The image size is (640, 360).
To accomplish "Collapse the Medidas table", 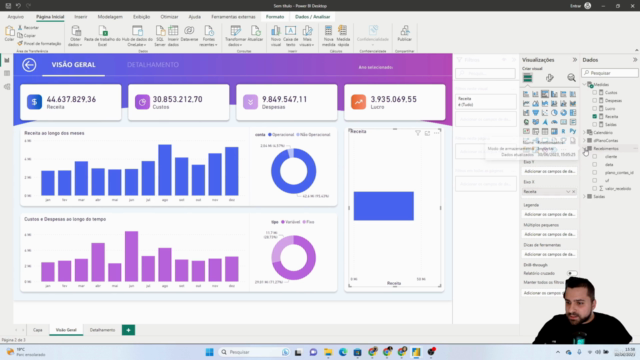I will tap(584, 84).
